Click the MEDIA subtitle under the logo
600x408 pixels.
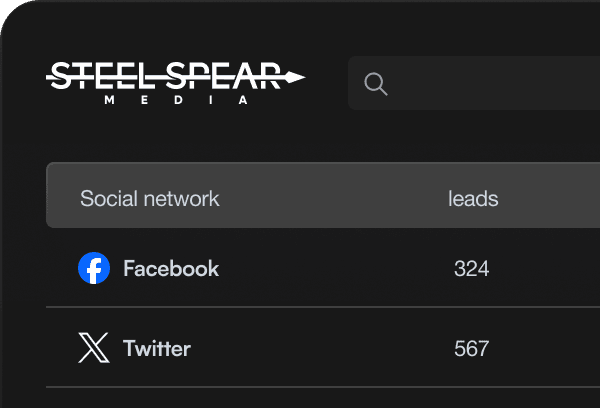coord(177,100)
